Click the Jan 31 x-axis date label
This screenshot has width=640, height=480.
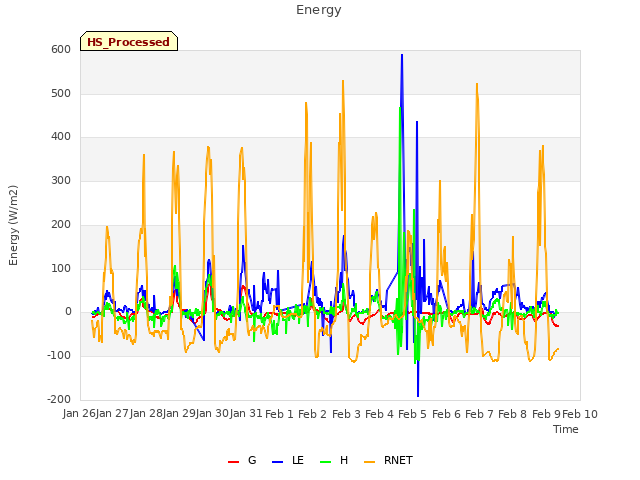(246, 414)
